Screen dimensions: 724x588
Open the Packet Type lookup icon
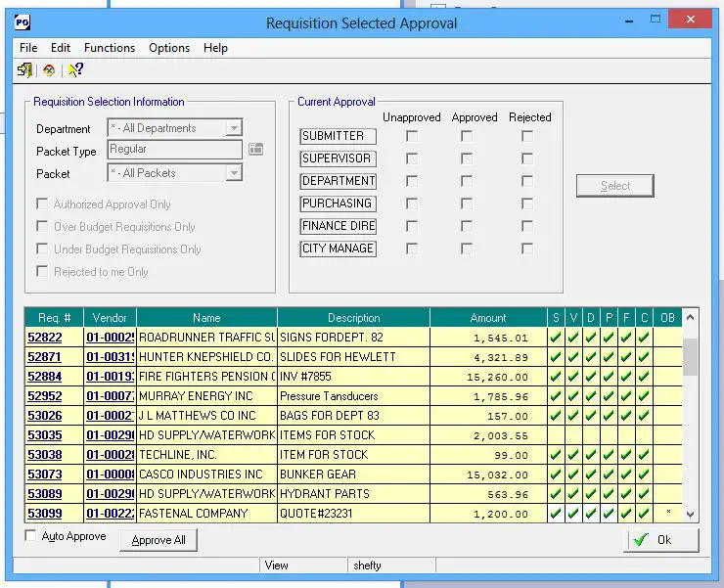(255, 149)
